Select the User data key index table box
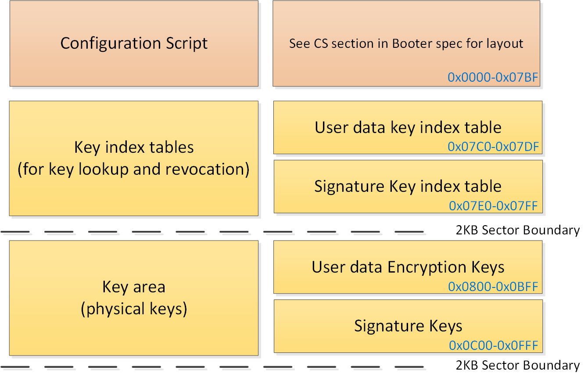This screenshot has height=381, width=588. (x=408, y=127)
